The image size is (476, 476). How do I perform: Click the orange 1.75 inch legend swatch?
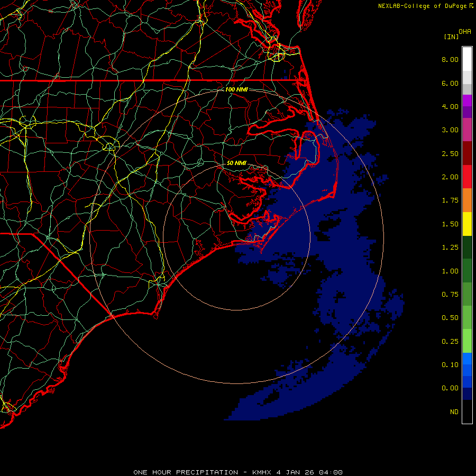coord(467,200)
